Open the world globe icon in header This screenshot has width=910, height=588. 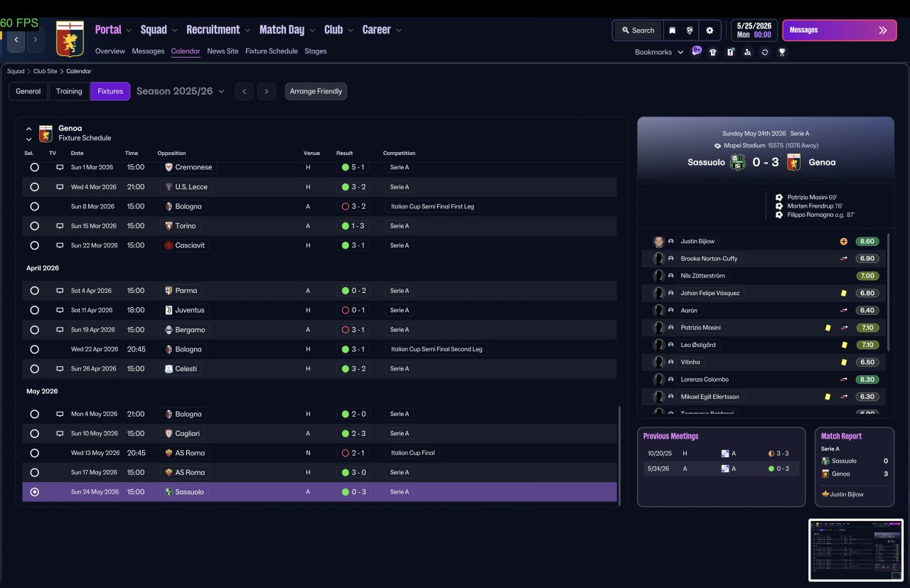coord(690,31)
